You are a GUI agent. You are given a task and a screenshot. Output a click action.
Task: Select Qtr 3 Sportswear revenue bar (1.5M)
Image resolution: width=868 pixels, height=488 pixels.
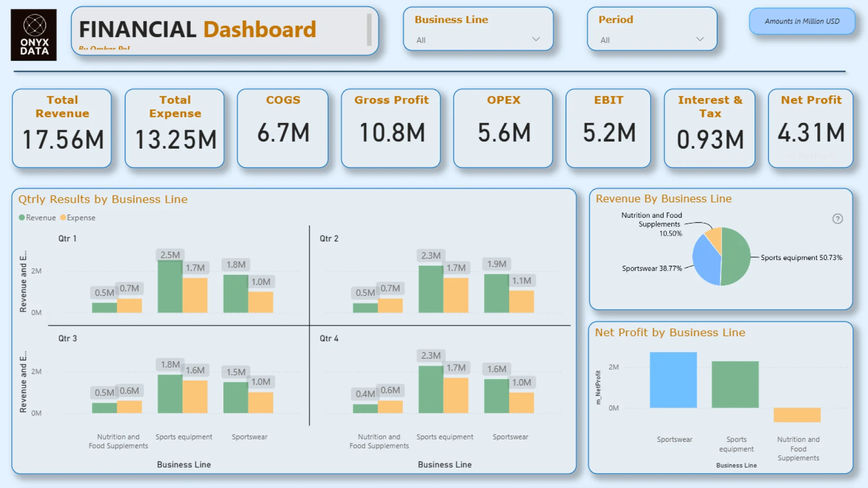236,398
